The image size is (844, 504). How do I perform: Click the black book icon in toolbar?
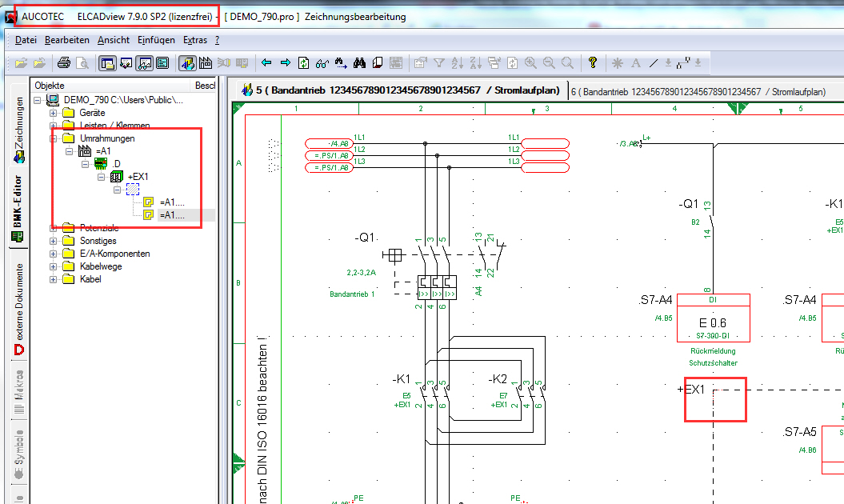pyautogui.click(x=378, y=63)
